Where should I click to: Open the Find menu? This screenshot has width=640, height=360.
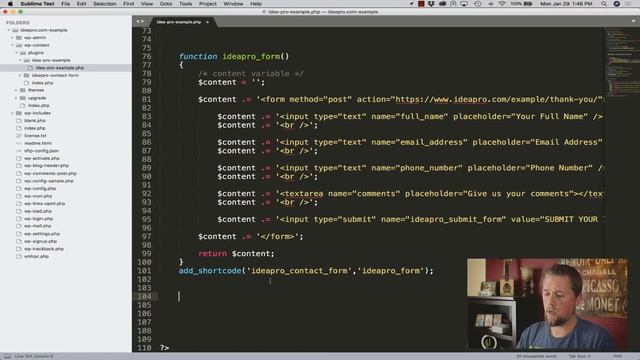click(x=129, y=4)
